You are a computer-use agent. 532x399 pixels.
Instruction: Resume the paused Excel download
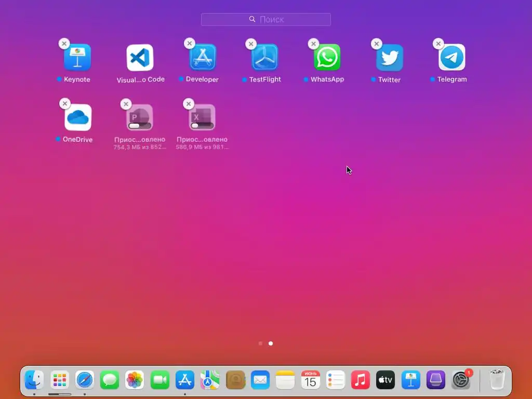coord(202,117)
